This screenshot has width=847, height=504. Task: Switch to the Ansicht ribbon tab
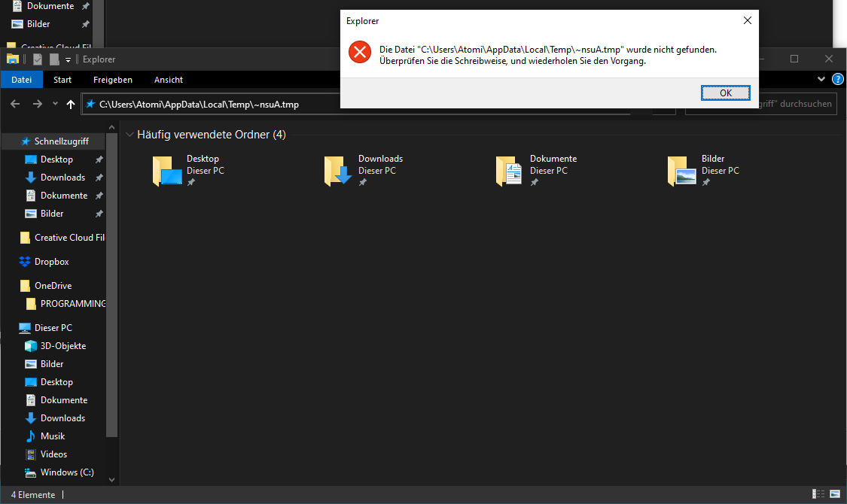pos(169,79)
